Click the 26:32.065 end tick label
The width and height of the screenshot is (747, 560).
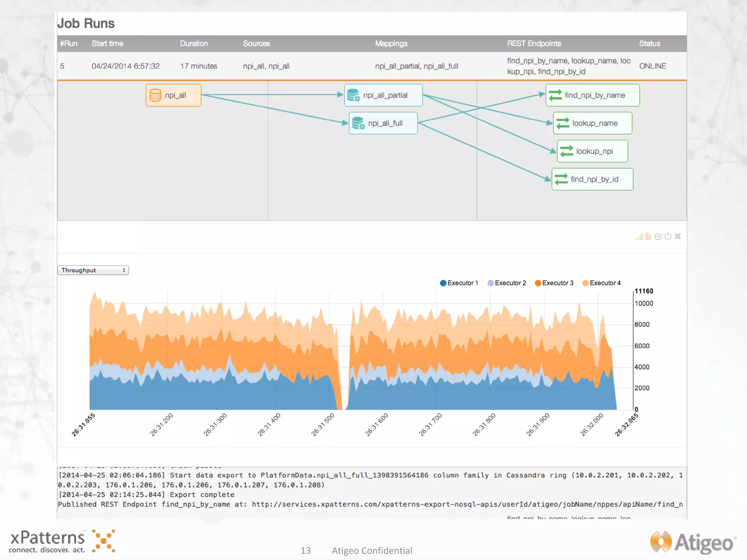pos(626,425)
